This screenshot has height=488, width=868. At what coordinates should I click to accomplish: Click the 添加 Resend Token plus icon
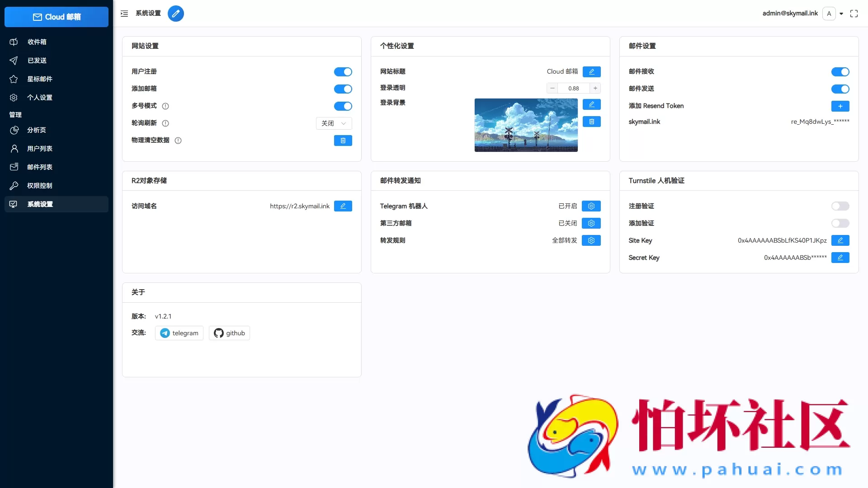click(x=840, y=106)
